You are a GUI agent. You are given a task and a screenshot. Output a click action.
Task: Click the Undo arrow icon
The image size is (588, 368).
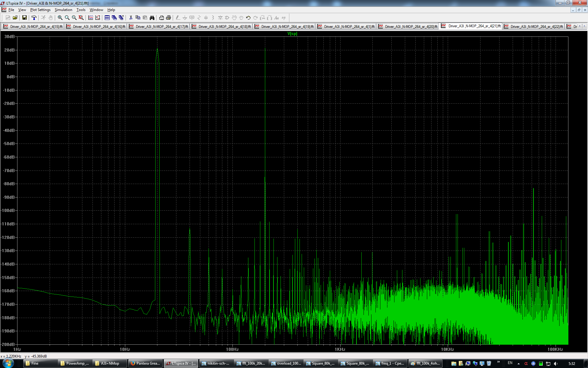[248, 18]
